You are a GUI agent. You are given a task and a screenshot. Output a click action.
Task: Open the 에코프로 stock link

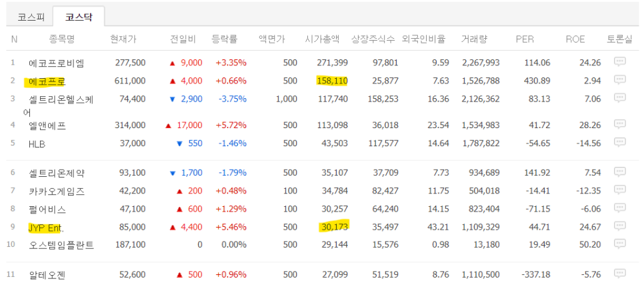pyautogui.click(x=47, y=81)
